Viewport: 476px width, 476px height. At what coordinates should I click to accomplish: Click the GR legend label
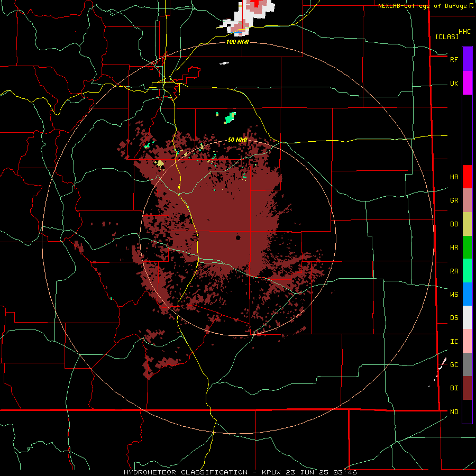point(454,200)
